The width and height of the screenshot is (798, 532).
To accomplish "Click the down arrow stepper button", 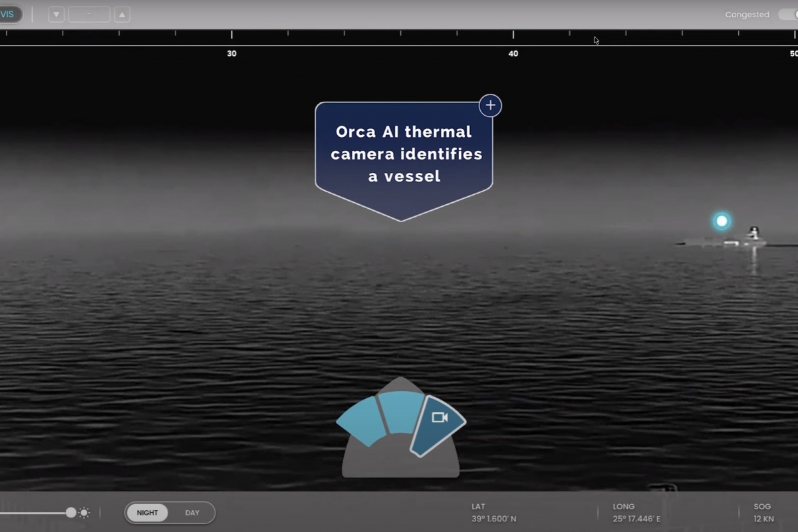I will pyautogui.click(x=56, y=15).
